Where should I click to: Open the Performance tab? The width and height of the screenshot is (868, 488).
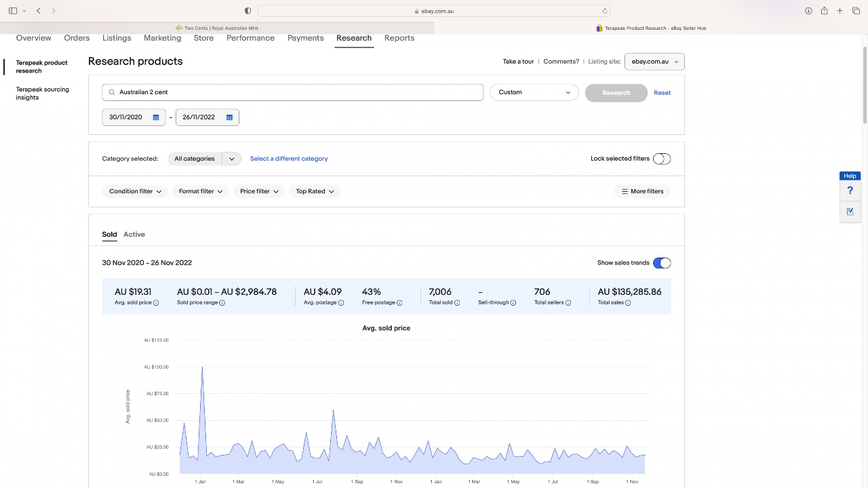point(251,38)
